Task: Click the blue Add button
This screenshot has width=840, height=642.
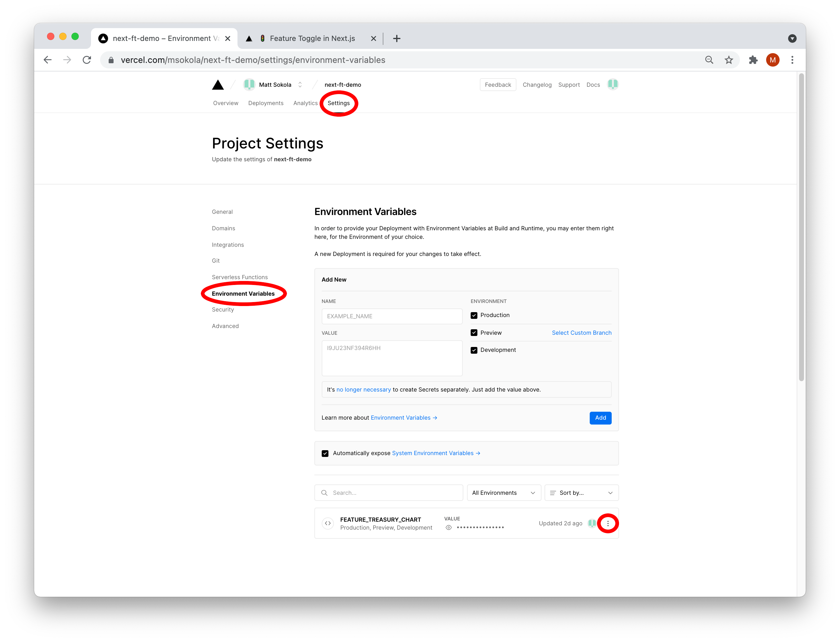Action: click(600, 418)
